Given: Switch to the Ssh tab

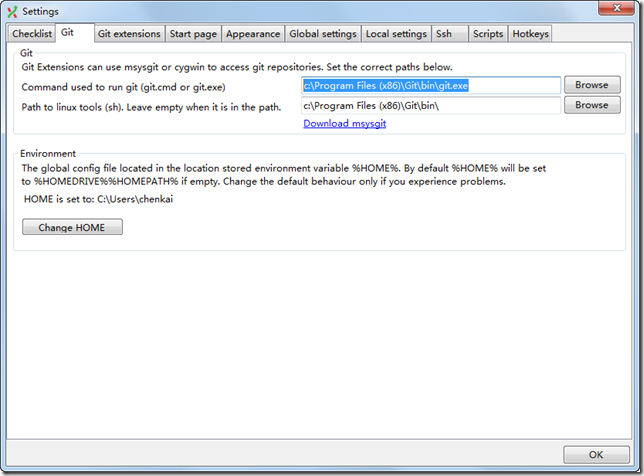Looking at the screenshot, I should [450, 34].
